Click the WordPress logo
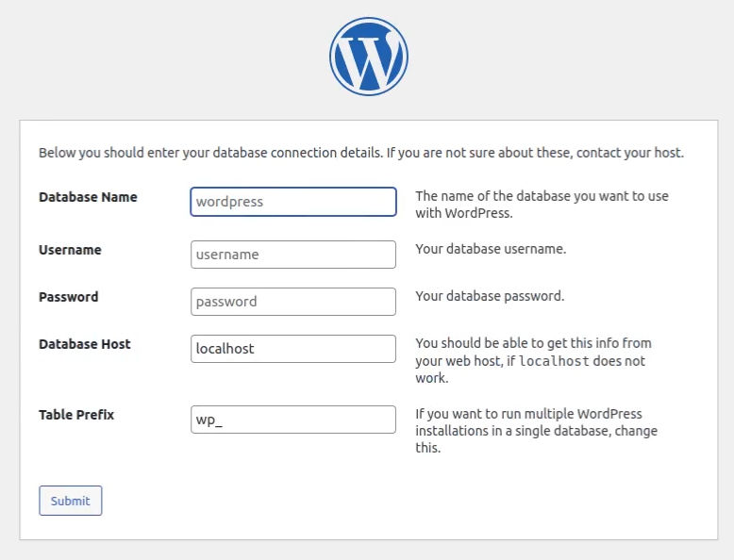The image size is (734, 560). tap(368, 57)
